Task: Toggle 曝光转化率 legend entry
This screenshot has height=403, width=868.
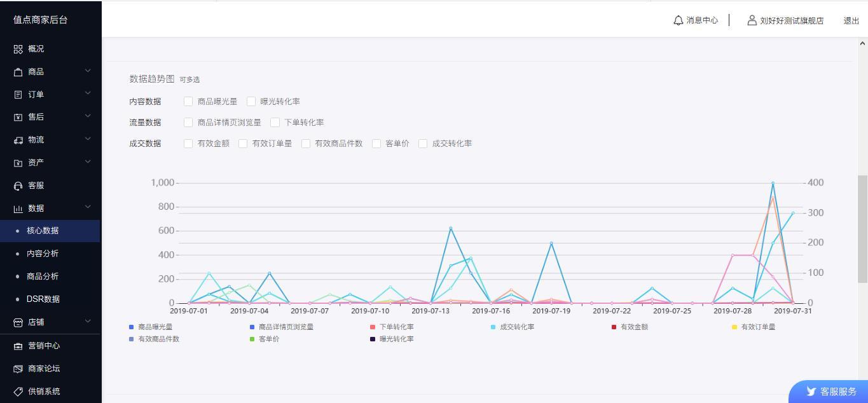Action: pos(392,339)
